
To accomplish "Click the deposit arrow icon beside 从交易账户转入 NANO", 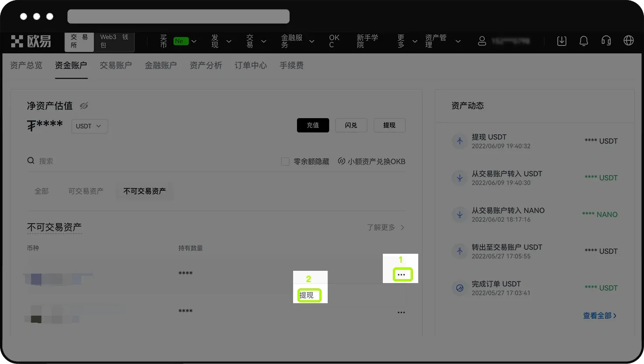I will click(x=459, y=214).
